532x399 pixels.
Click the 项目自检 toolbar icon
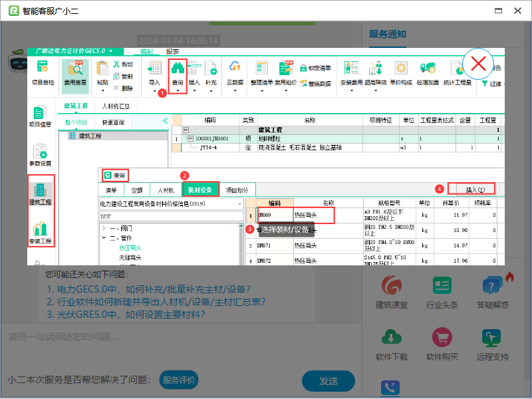click(43, 72)
